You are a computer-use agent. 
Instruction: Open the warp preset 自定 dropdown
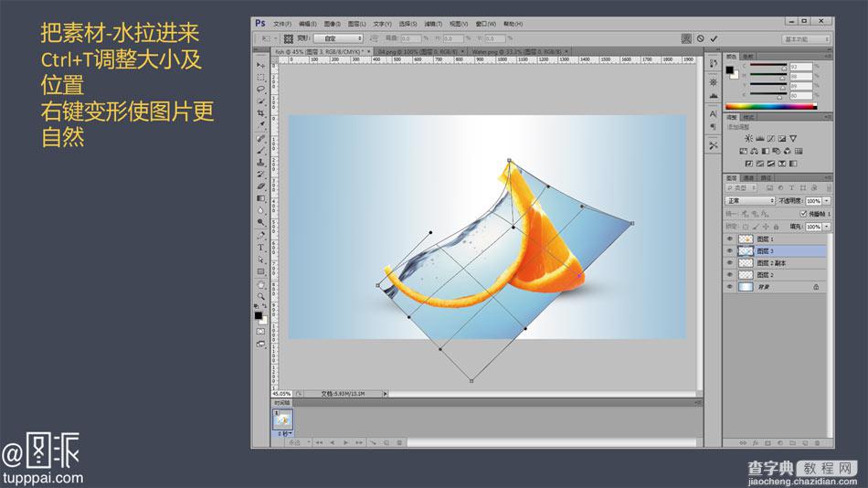click(338, 38)
